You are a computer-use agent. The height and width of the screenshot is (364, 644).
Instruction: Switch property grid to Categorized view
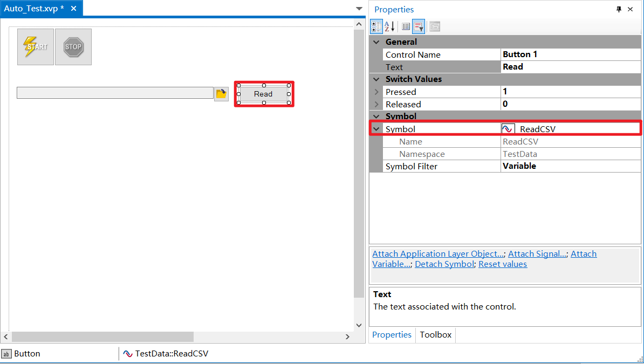[376, 27]
